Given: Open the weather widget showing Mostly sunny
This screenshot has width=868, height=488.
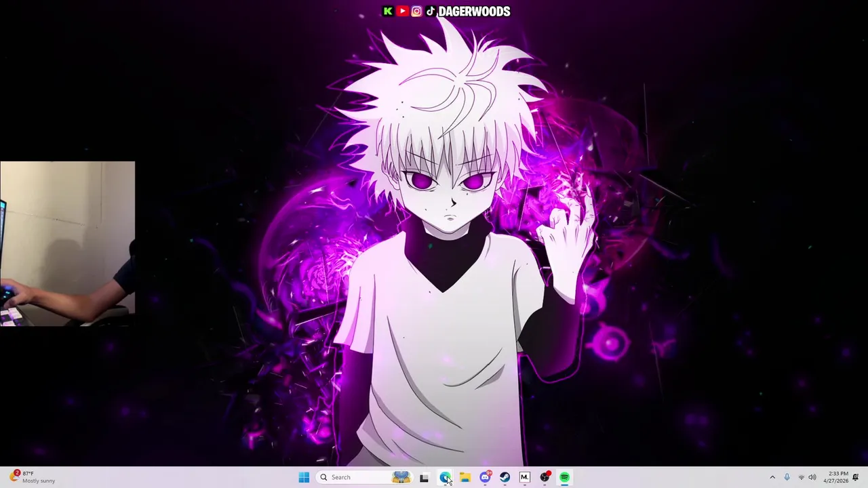Looking at the screenshot, I should coord(32,477).
